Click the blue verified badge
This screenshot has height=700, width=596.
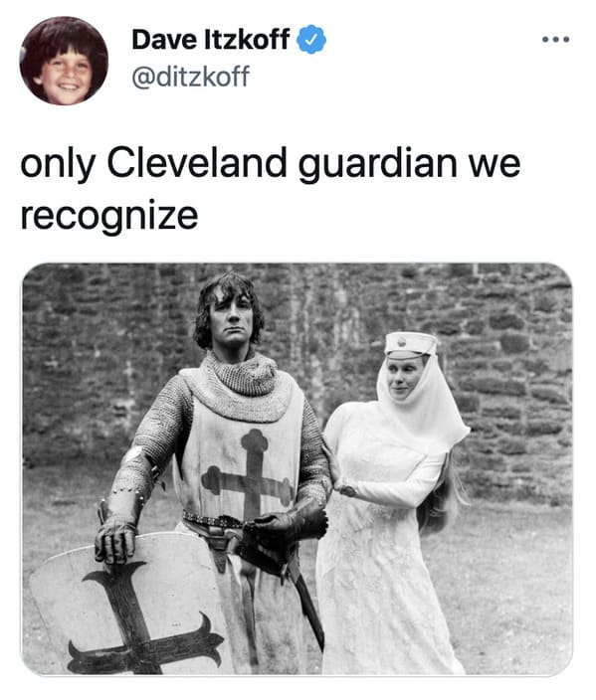(x=311, y=40)
